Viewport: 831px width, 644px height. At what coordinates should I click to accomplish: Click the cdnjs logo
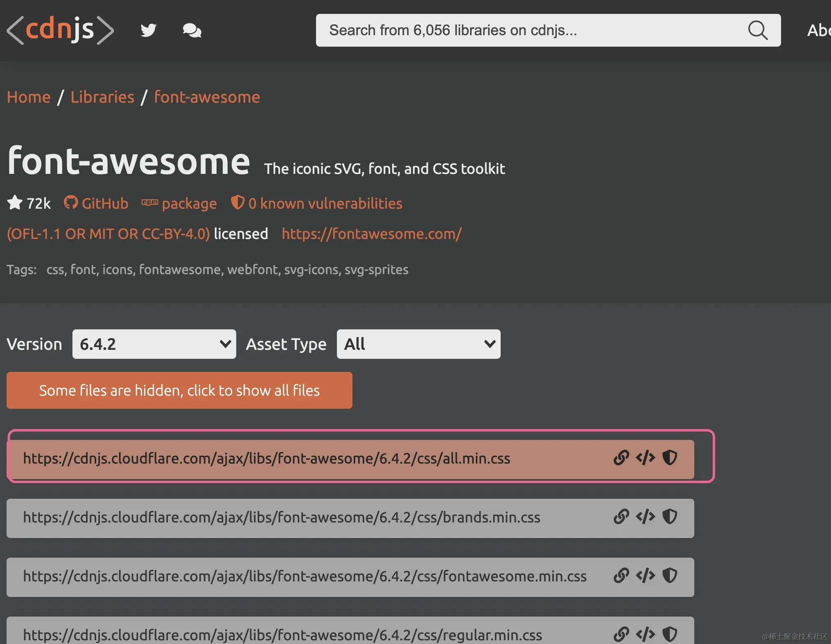60,30
